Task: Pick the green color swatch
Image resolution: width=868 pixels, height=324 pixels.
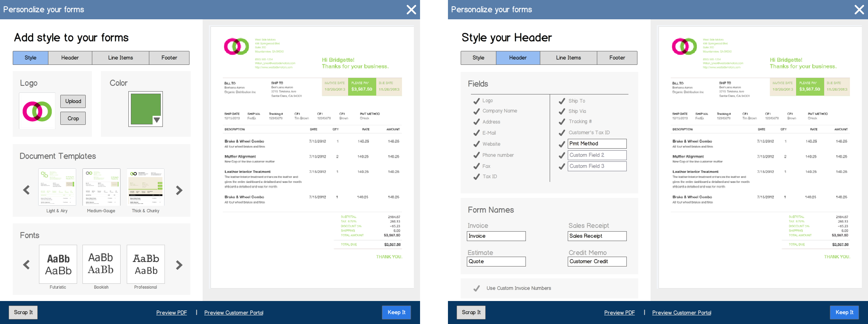Action: tap(146, 109)
